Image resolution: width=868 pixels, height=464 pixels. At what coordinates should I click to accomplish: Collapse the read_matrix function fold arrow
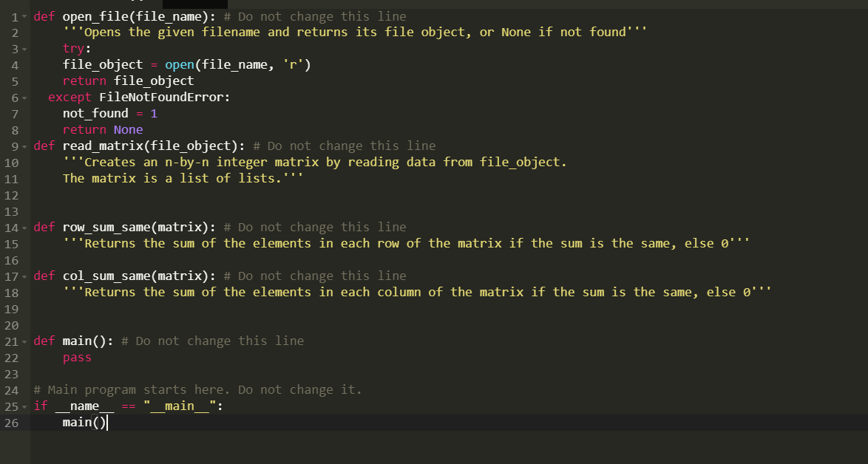click(24, 147)
